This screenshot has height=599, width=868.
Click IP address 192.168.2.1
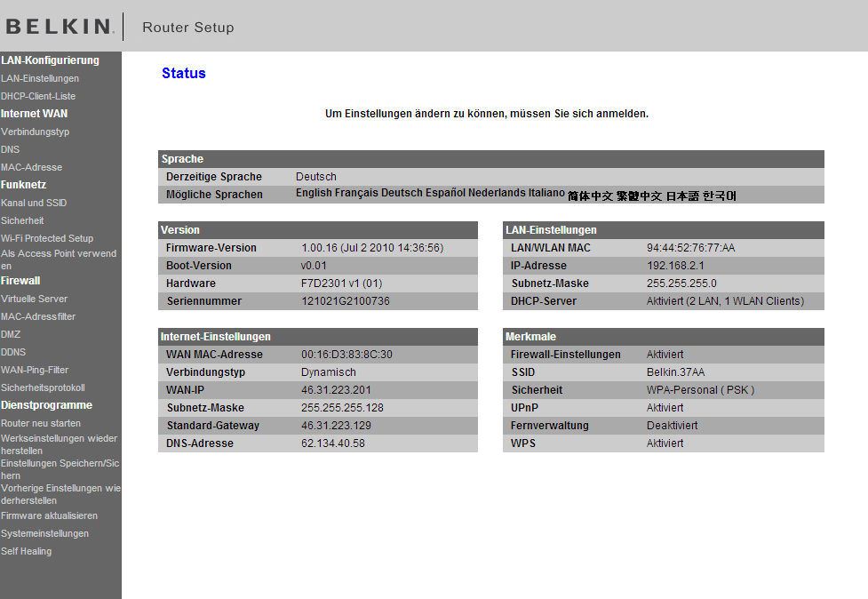(x=675, y=266)
